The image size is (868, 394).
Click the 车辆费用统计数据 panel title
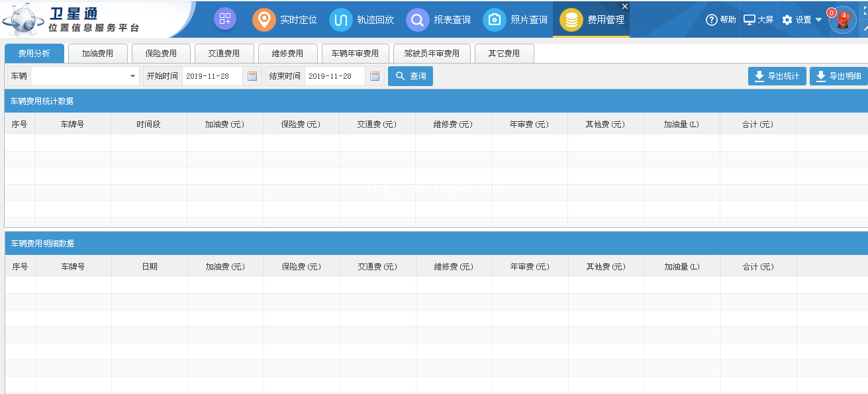(x=42, y=101)
